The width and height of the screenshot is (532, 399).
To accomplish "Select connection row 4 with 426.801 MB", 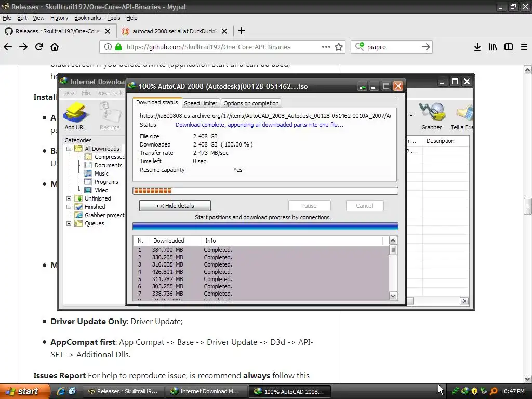I will [x=261, y=272].
